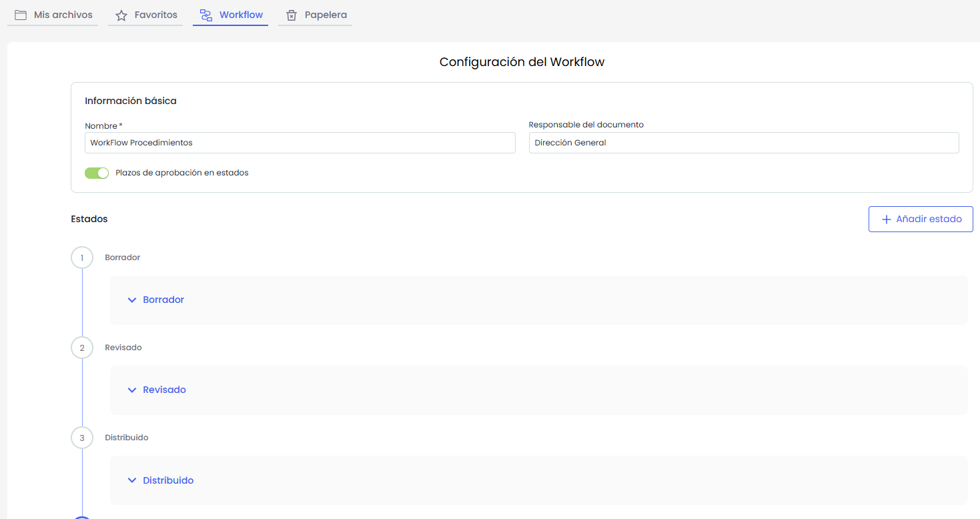Expand the Borrador state chevron
The height and width of the screenshot is (519, 980).
[x=131, y=300]
